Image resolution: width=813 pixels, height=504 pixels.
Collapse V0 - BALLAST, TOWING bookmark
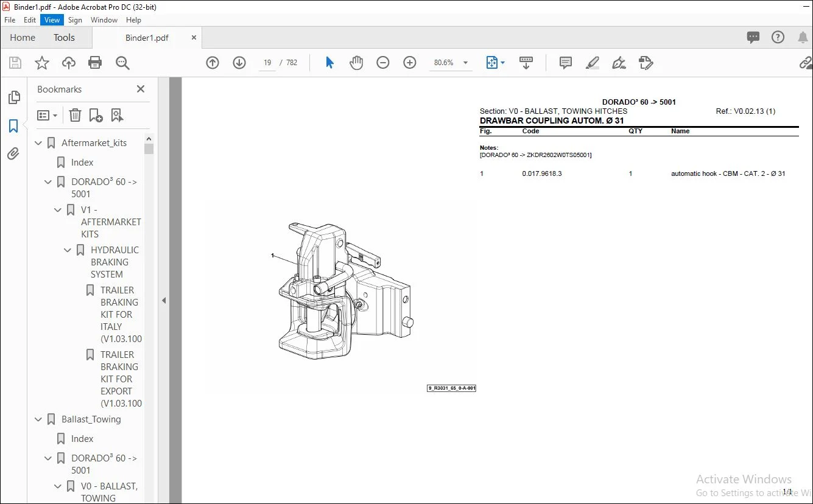click(x=58, y=486)
